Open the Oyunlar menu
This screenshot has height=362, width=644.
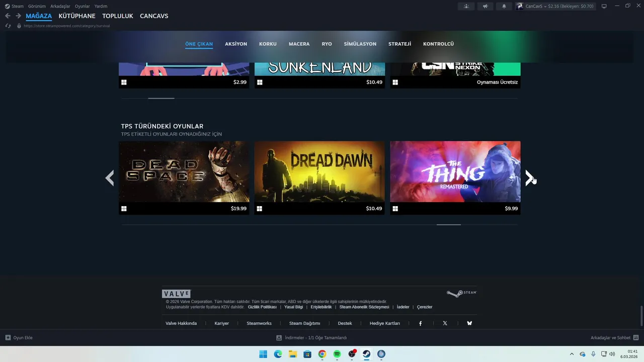tap(82, 6)
